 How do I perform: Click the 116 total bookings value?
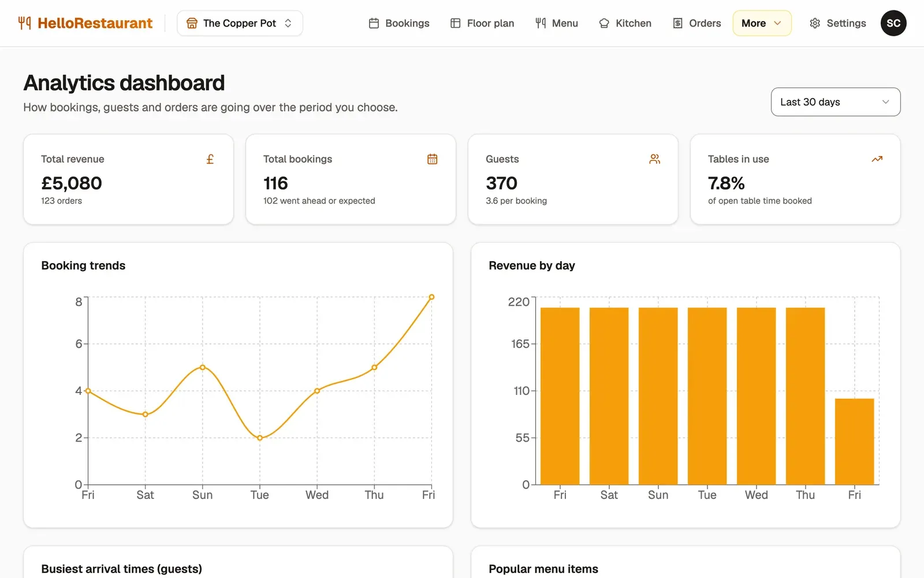click(x=275, y=183)
